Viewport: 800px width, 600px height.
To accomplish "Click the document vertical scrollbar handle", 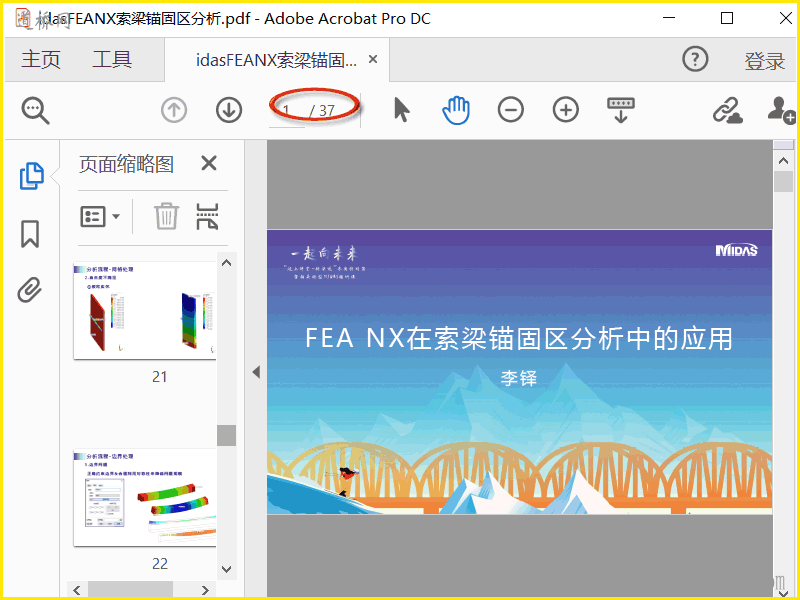I will coord(783,182).
